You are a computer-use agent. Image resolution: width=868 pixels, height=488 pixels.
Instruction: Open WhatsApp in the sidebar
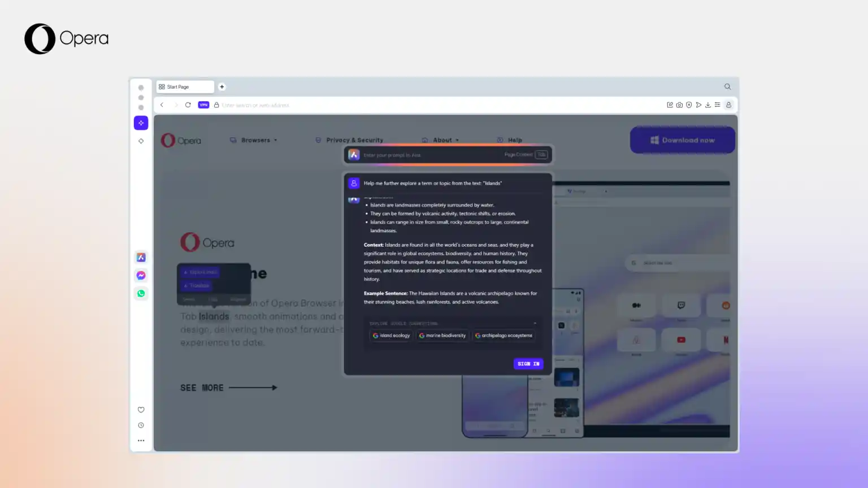click(141, 294)
